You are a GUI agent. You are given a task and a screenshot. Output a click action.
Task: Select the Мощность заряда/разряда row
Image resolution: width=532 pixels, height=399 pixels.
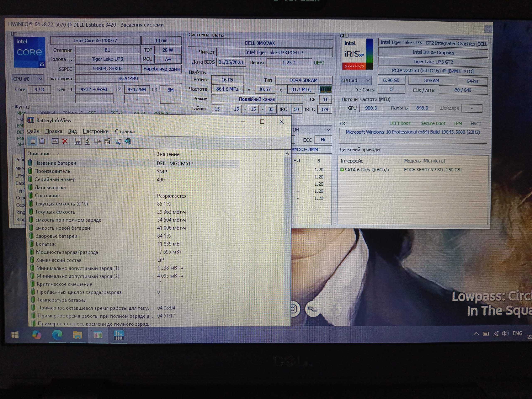[x=133, y=252]
